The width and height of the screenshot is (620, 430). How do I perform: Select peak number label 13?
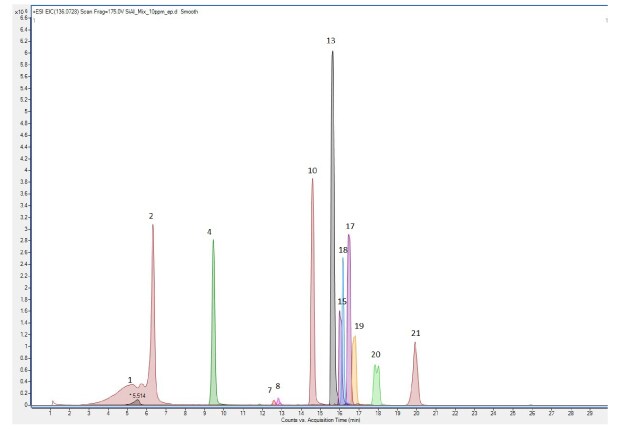coord(331,41)
